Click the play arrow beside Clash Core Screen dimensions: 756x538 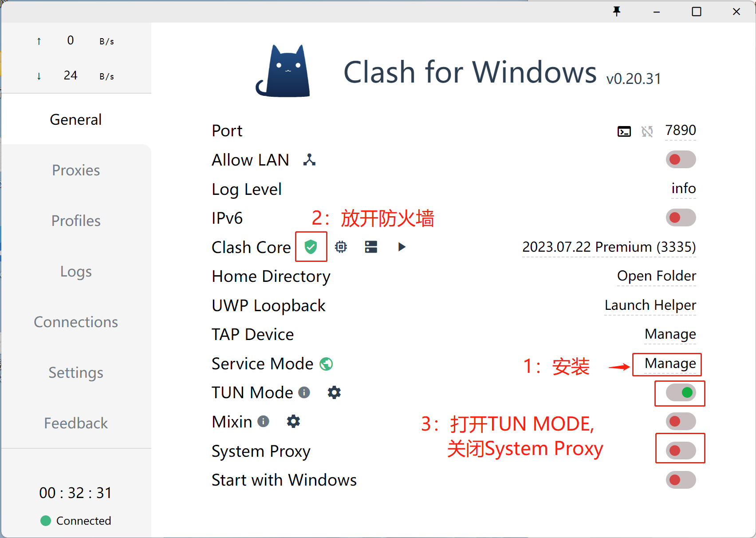(x=402, y=247)
